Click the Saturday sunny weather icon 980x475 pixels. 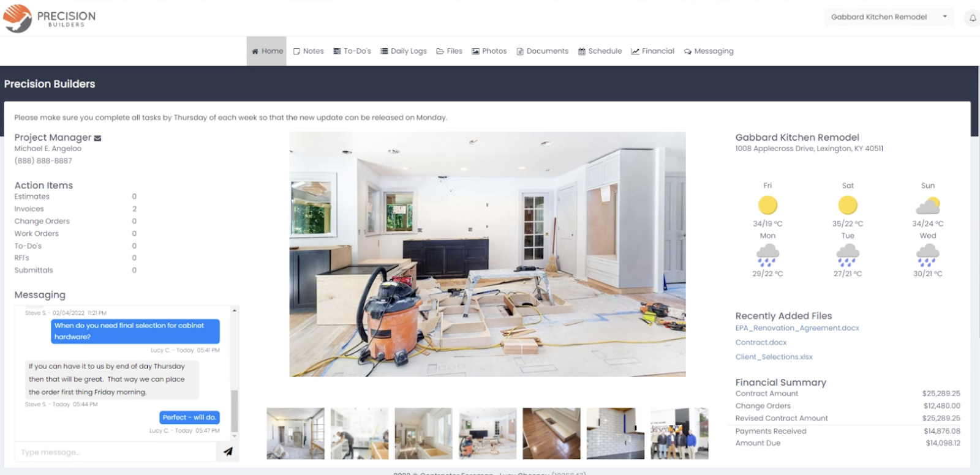tap(848, 205)
